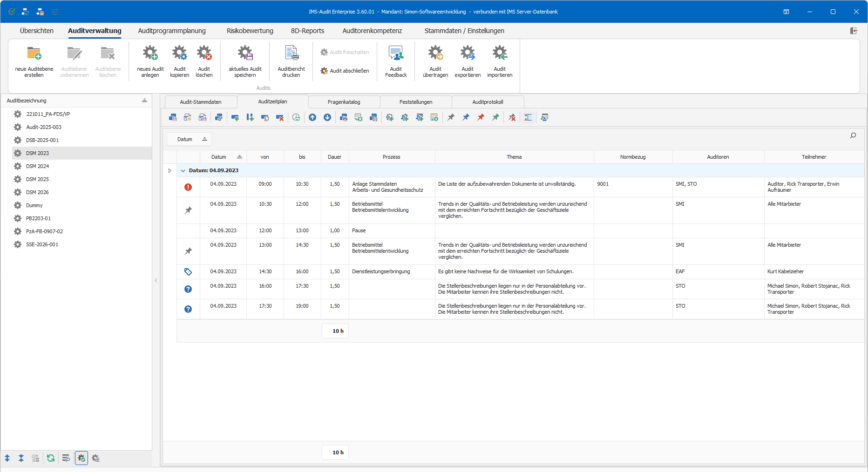Viewport: 868px width, 472px height.
Task: Click the remove pin icon with red X
Action: point(512,117)
